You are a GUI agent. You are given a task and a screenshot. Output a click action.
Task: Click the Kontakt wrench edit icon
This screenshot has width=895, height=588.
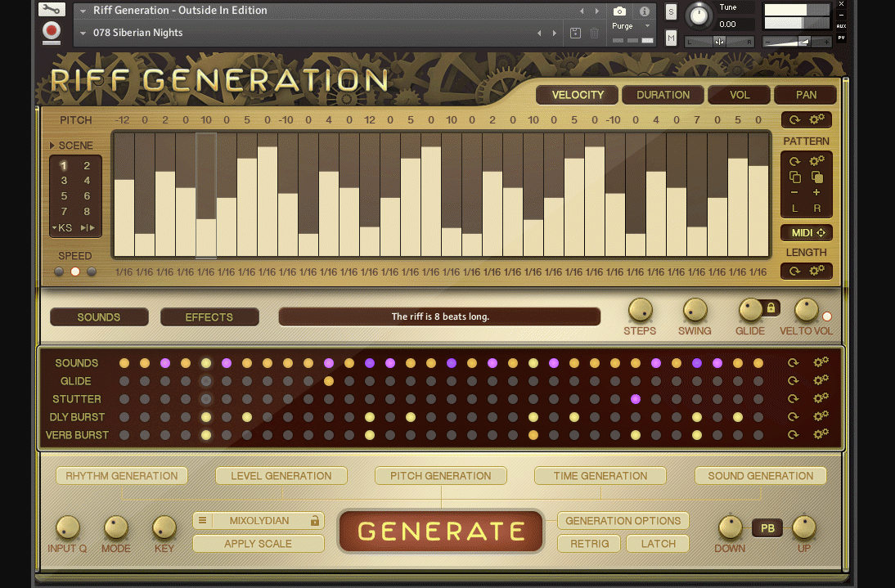click(52, 10)
